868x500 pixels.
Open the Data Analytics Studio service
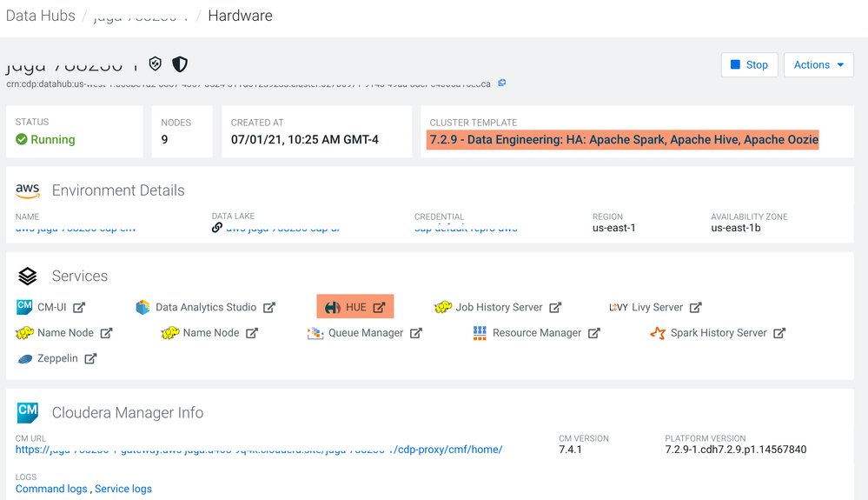(x=206, y=307)
